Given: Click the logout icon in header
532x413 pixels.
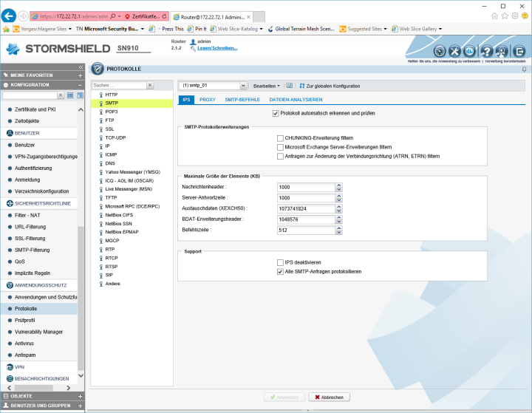Looking at the screenshot, I should (519, 51).
